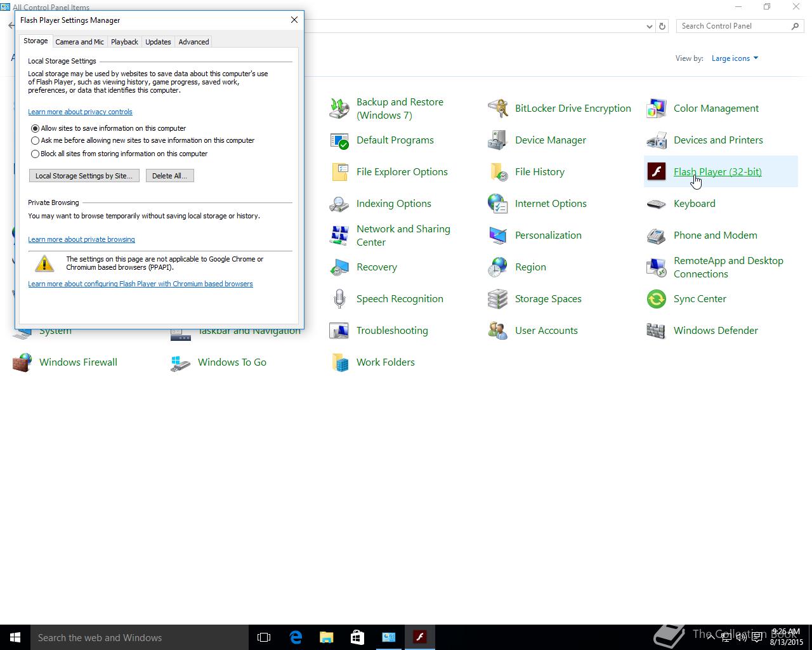Switch to the Storage tab
The image size is (812, 650).
pyautogui.click(x=36, y=41)
